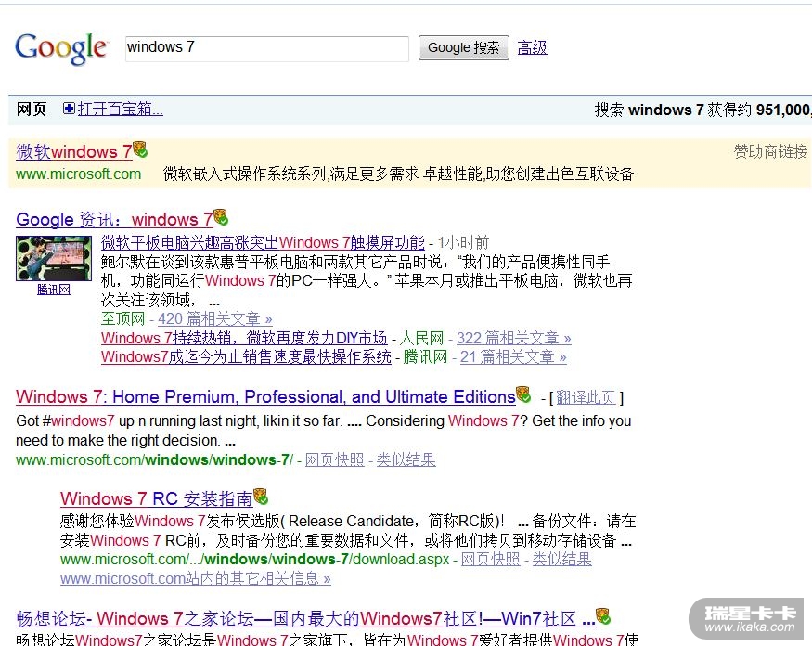812x646 pixels.
Task: Click the search box containing windows 7
Action: coord(266,48)
